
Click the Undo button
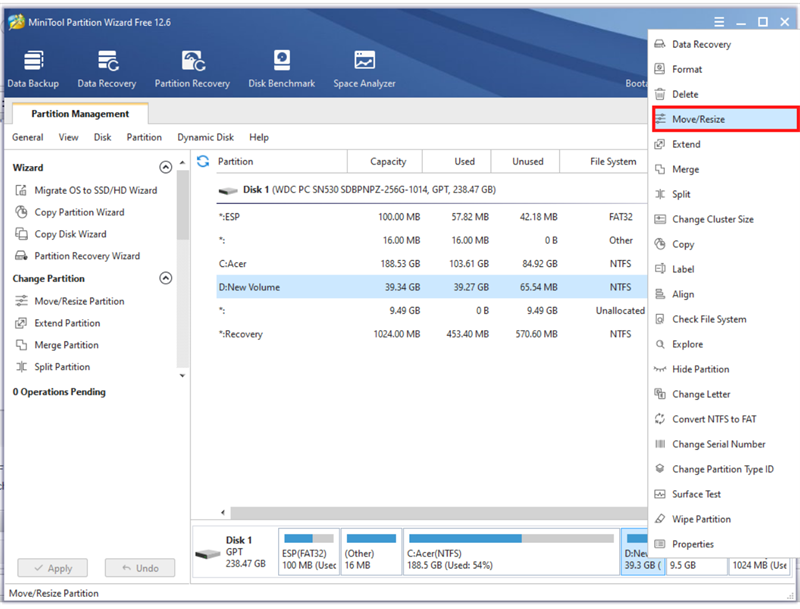coord(140,568)
